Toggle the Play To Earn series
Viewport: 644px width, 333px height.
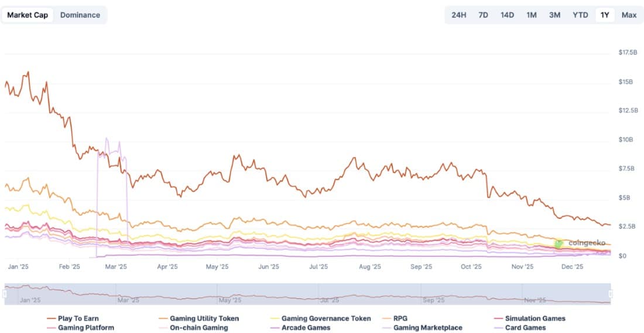coord(78,318)
